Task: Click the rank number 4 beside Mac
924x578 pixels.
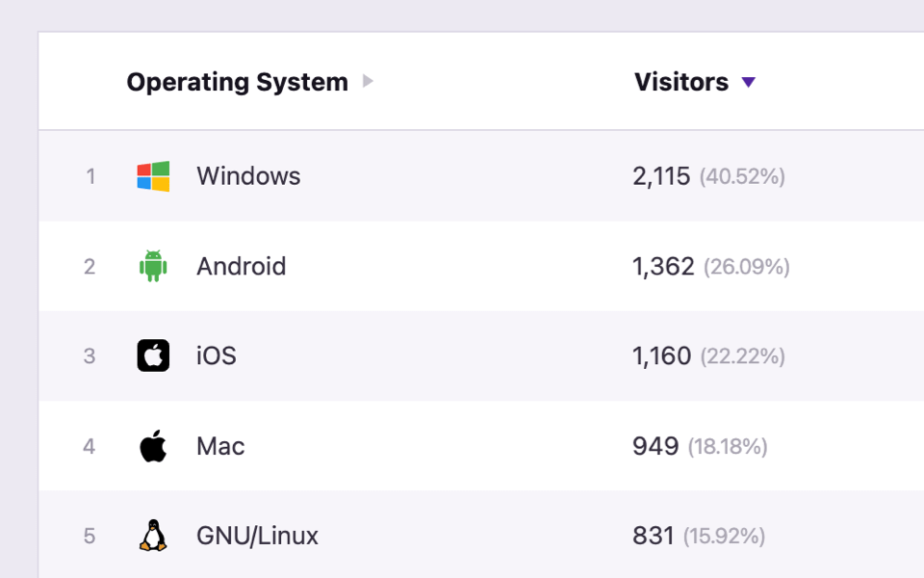Action: click(89, 446)
